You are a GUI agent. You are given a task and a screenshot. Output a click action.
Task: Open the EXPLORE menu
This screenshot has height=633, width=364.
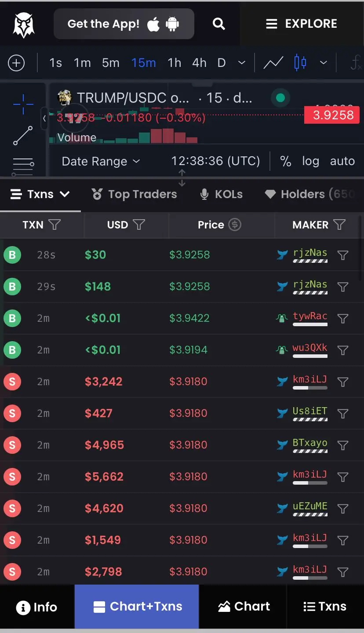pos(302,24)
